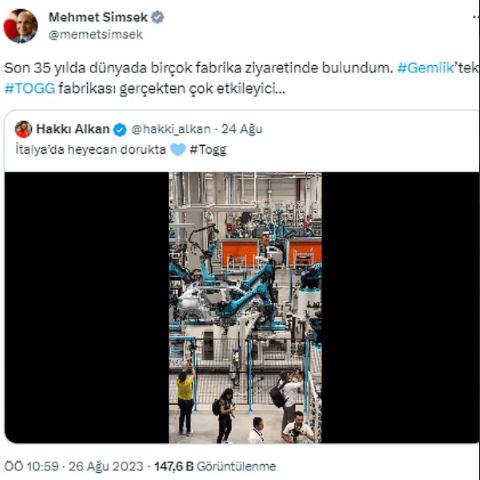Click the blue verified badge next to Hakkı Alkan
The height and width of the screenshot is (480, 480).
click(x=120, y=130)
